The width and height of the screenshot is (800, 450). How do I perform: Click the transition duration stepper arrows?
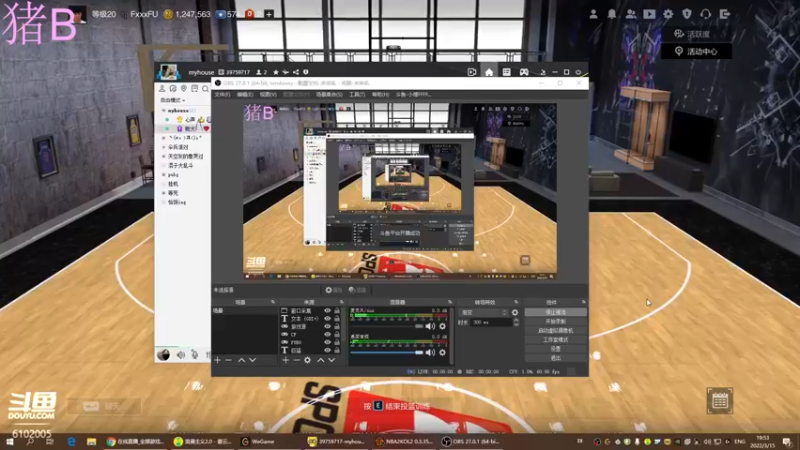click(516, 322)
